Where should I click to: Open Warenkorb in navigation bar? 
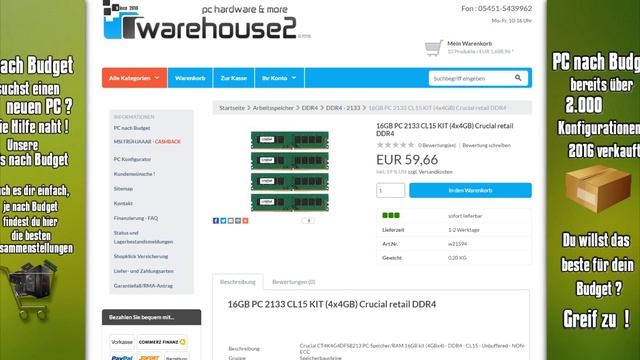pyautogui.click(x=190, y=78)
